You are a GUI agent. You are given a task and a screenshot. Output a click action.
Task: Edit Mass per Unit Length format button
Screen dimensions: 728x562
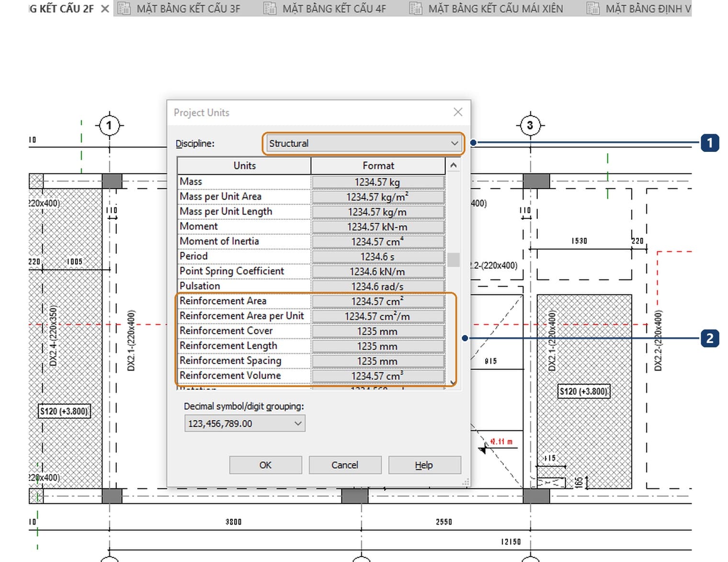378,212
